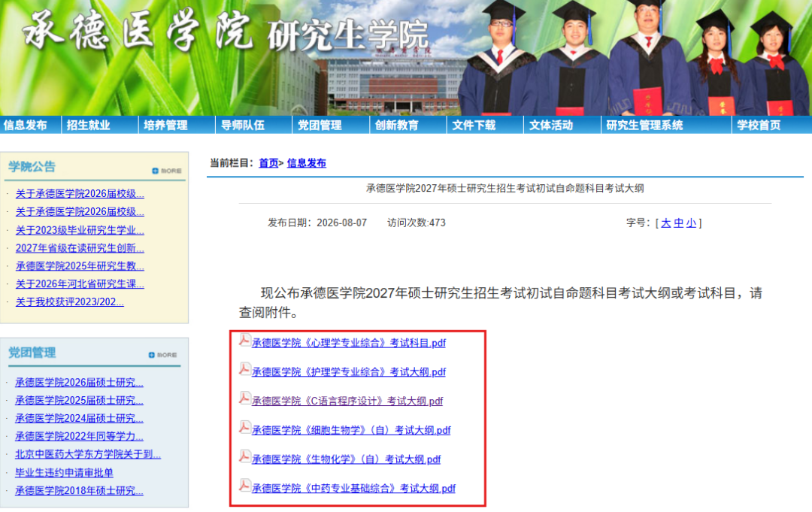812x512 pixels.
Task: Open 《细胞生物学》（自）考试大纲.pdf
Action: click(351, 430)
